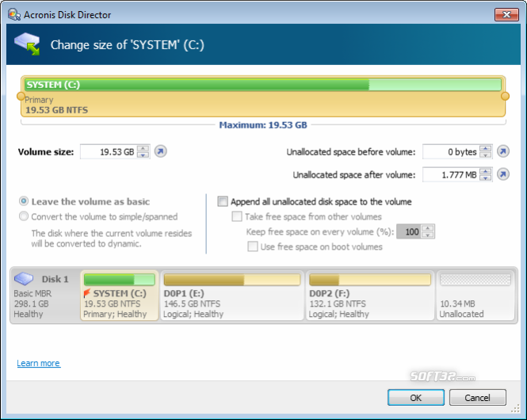Increase Keep free space percentage spinner up
This screenshot has height=420, width=527.
tap(427, 228)
